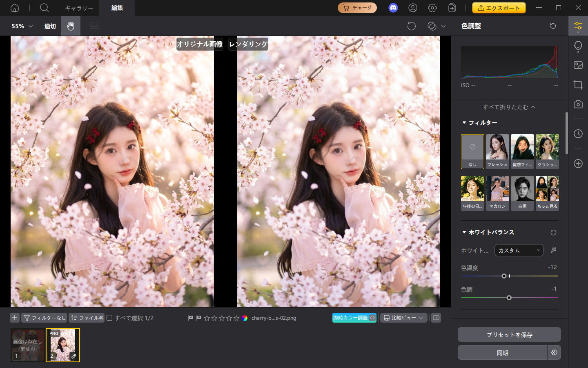The width and height of the screenshot is (588, 368).
Task: Save the preset with プリセットを保存
Action: coord(509,334)
